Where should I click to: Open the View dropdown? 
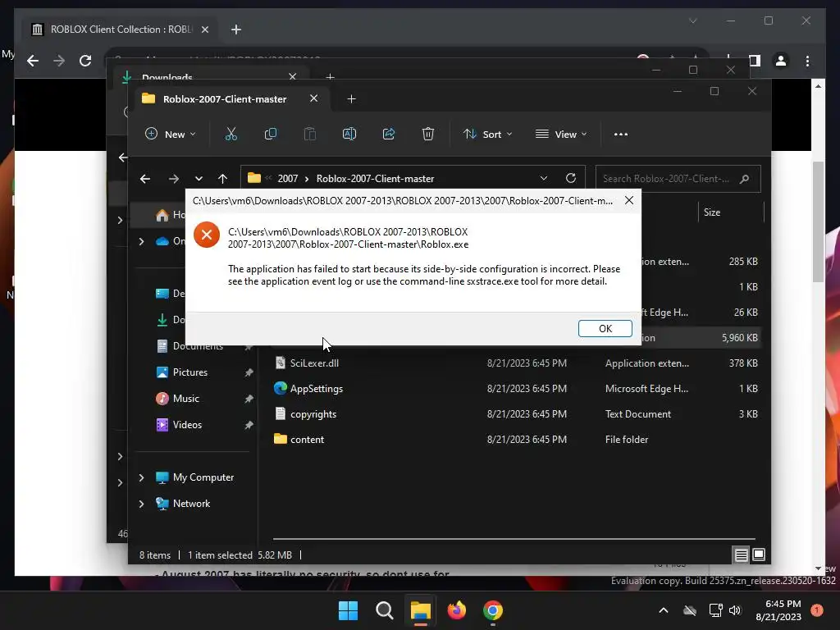pyautogui.click(x=561, y=134)
